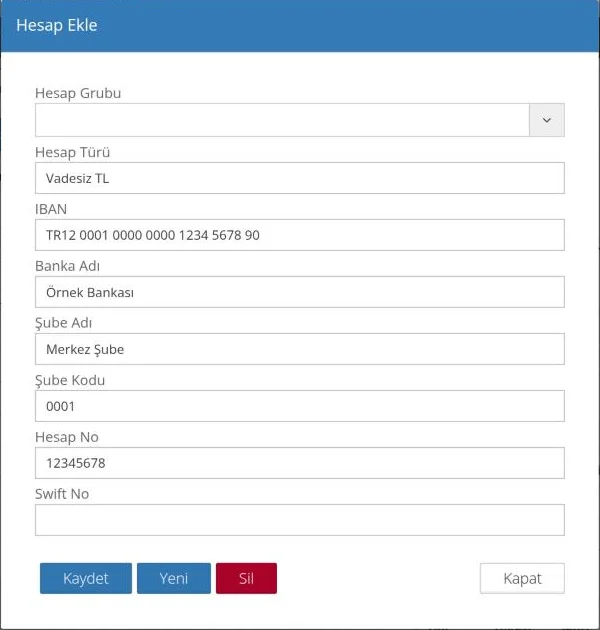Screen dimensions: 600x630
Task: Click the Hesap Grubu label
Action: (x=78, y=93)
